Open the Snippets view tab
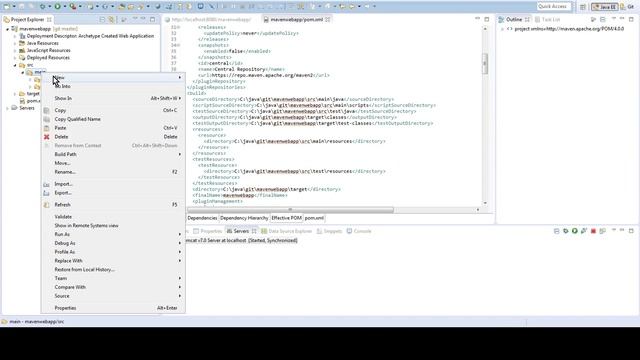This screenshot has width=640, height=360. (x=329, y=231)
